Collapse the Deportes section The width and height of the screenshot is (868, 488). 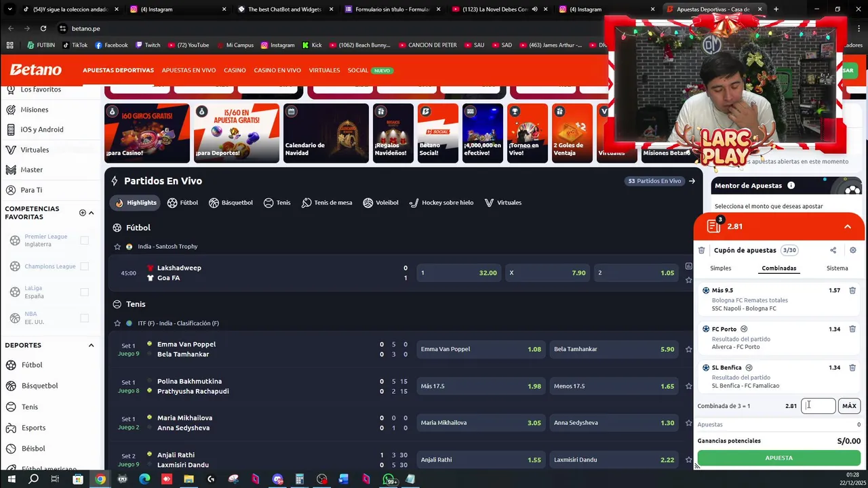pos(91,345)
